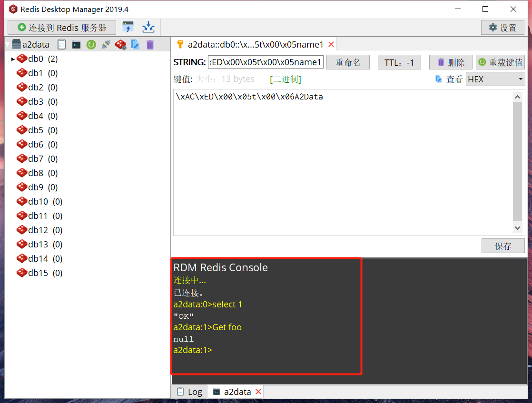This screenshot has height=403, width=532.
Task: Click the [二进制] binary label
Action: click(x=286, y=79)
